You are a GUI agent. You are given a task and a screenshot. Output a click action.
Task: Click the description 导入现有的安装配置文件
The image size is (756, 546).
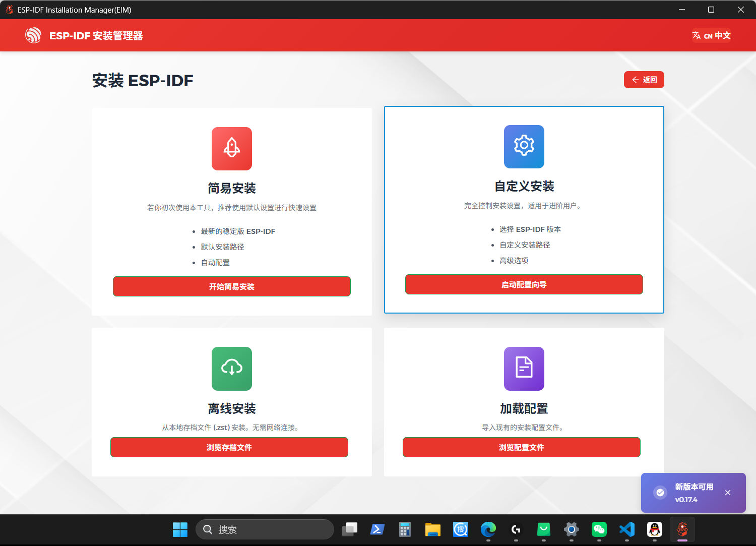tap(524, 428)
